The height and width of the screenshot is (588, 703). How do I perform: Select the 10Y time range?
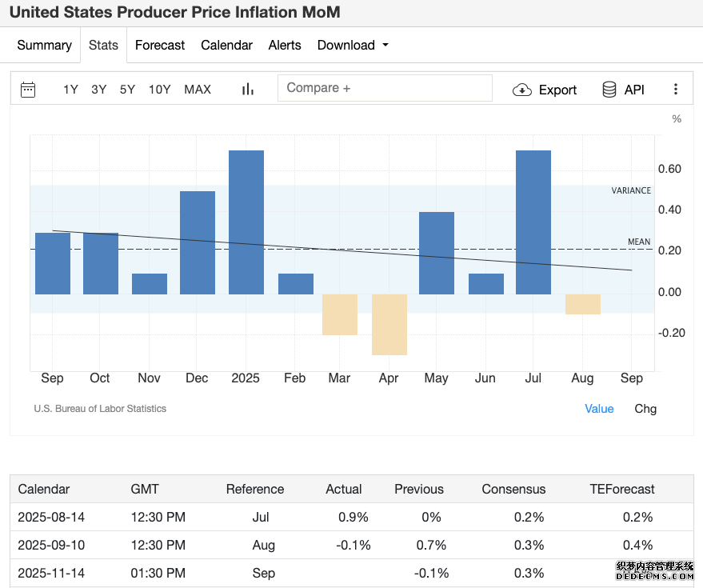tap(160, 90)
